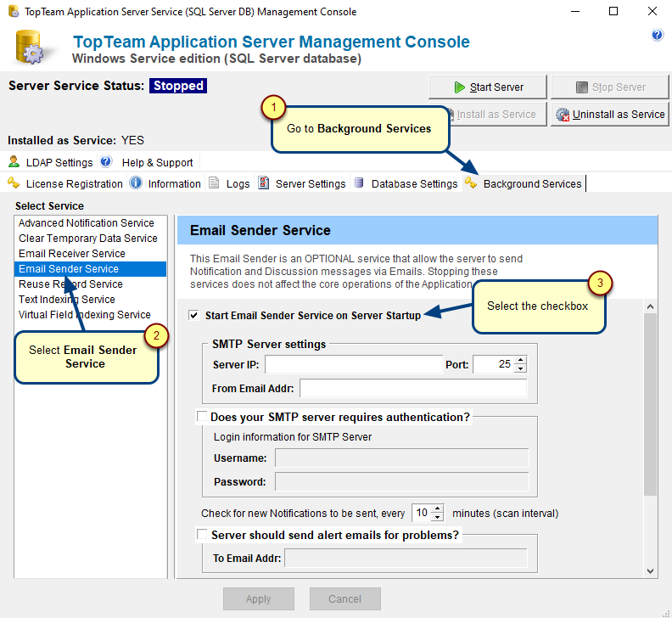
Task: Click the Uninstall as Service gear icon
Action: pyautogui.click(x=563, y=115)
